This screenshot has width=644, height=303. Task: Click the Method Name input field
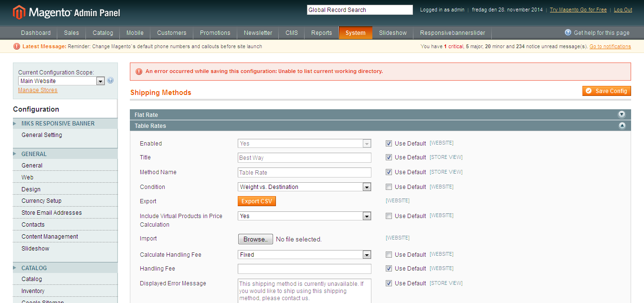coord(305,172)
